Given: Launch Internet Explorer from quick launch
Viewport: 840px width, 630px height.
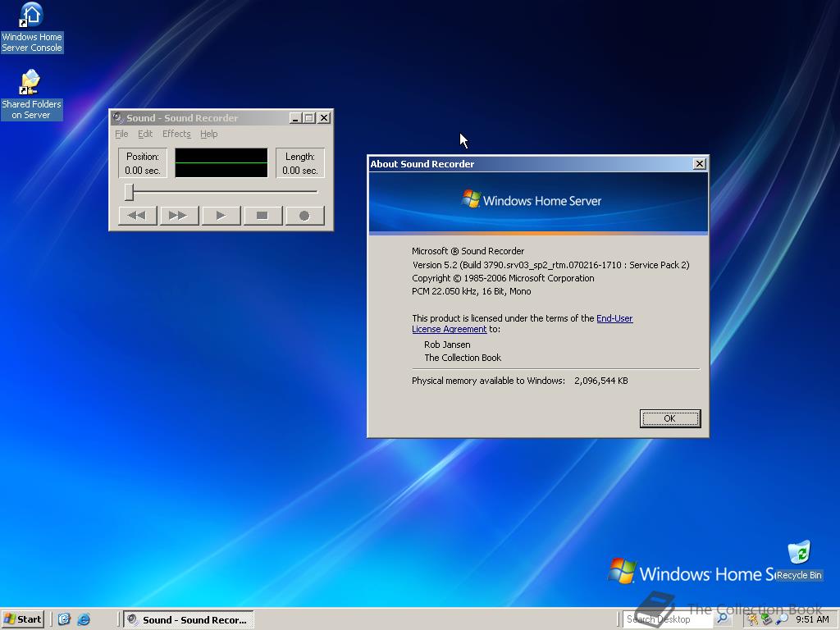Looking at the screenshot, I should [84, 619].
